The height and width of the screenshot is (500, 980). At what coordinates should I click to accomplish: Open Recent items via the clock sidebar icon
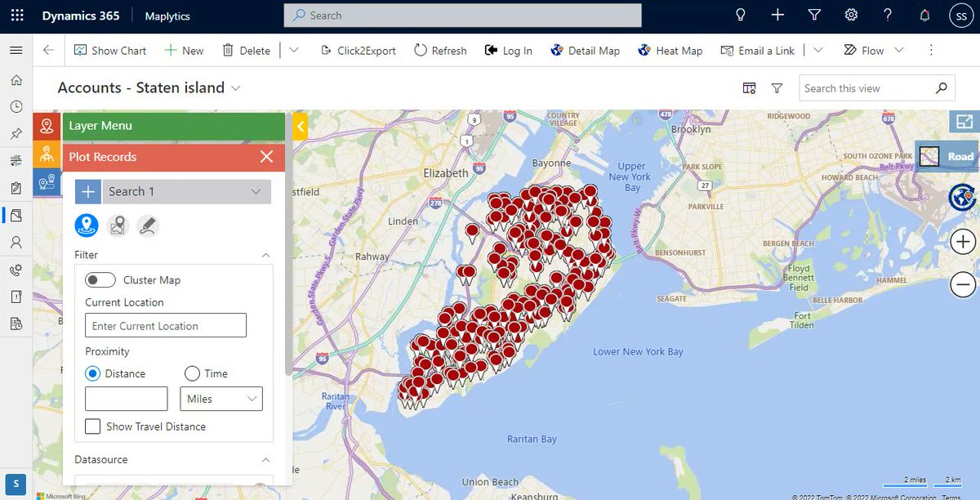(x=15, y=106)
